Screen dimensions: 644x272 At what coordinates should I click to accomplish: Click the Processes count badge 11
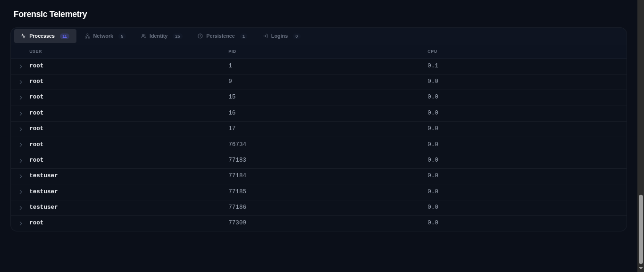tap(65, 36)
